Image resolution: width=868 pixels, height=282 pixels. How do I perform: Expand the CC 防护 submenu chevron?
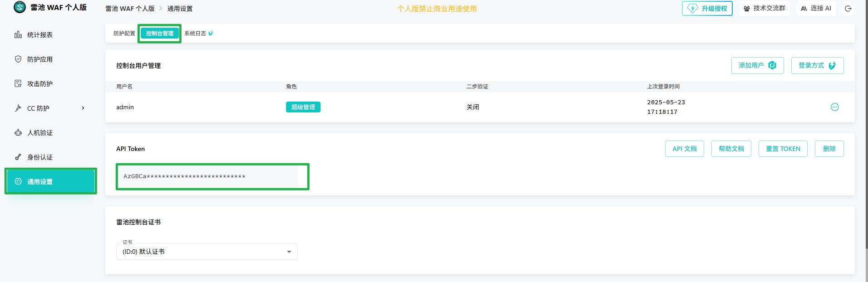pyautogui.click(x=83, y=108)
